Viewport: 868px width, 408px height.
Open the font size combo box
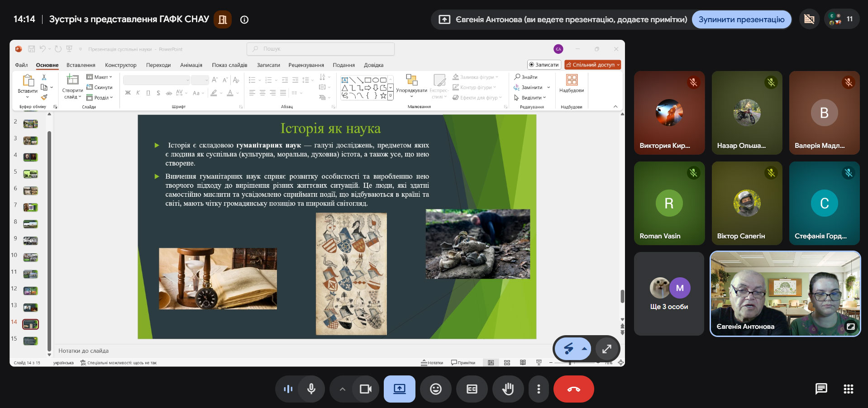pyautogui.click(x=200, y=80)
